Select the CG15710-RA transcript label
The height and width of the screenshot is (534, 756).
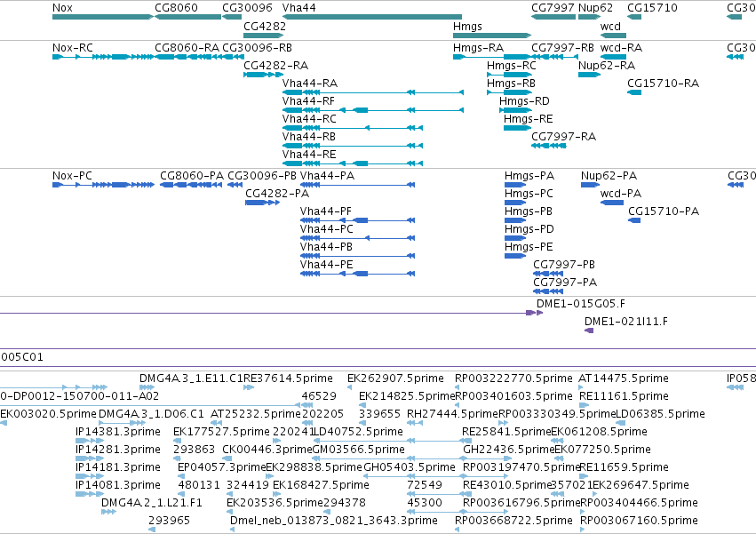pyautogui.click(x=663, y=84)
